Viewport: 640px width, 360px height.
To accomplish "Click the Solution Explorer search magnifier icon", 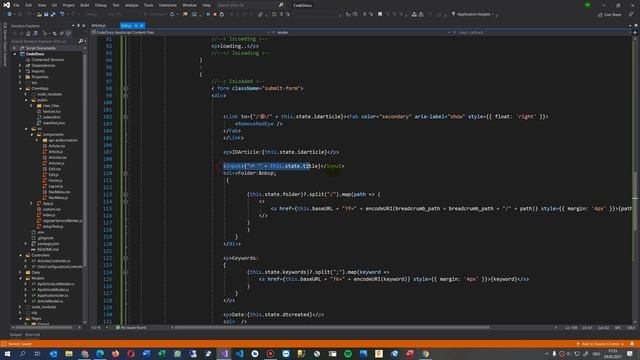I will (x=81, y=41).
